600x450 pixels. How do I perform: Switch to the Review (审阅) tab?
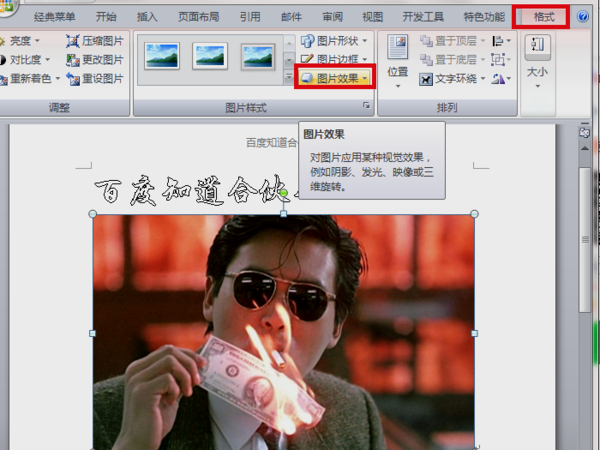tap(332, 17)
